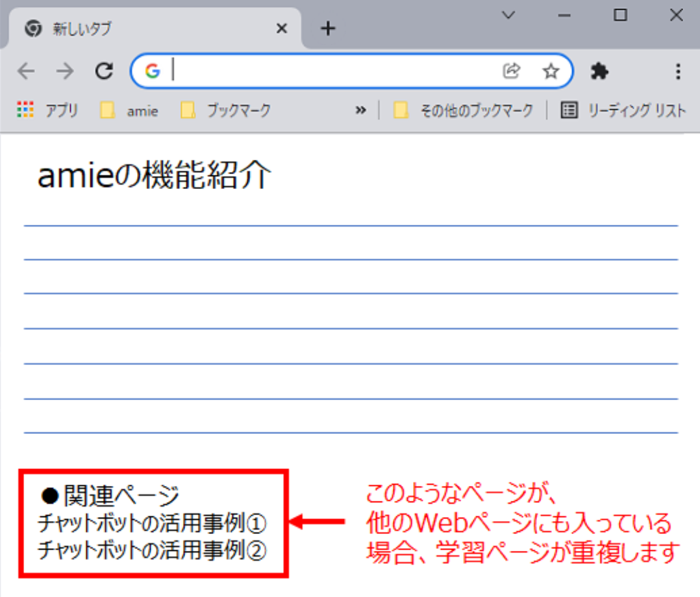Open the ブックマーク folder

coord(225,110)
